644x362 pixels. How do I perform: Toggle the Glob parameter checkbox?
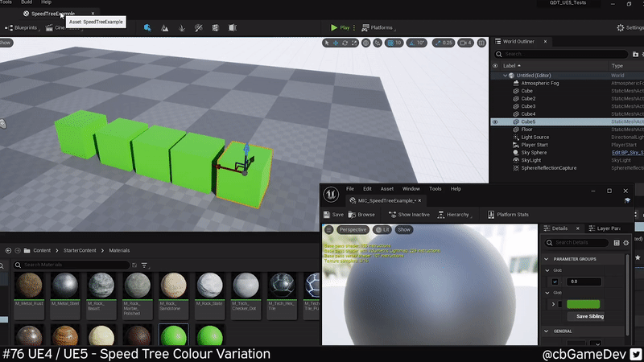555,282
